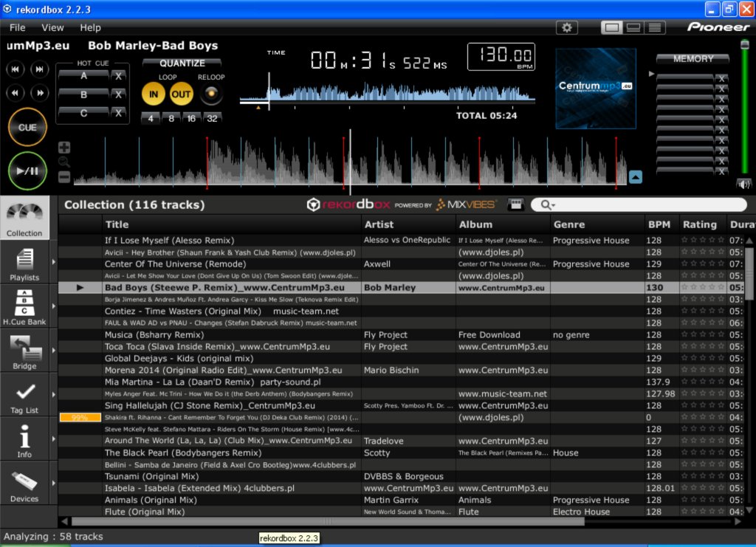Viewport: 756px width, 547px height.
Task: Click the fast-forward search button
Action: (x=40, y=92)
